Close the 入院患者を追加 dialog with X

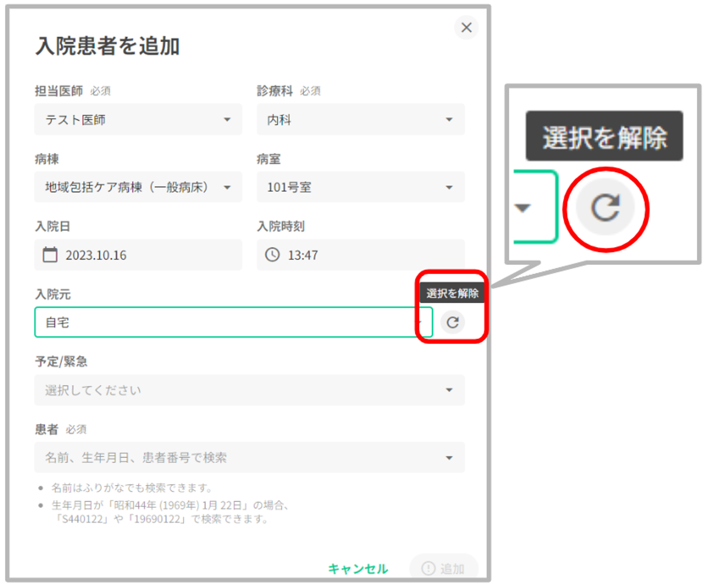(466, 28)
